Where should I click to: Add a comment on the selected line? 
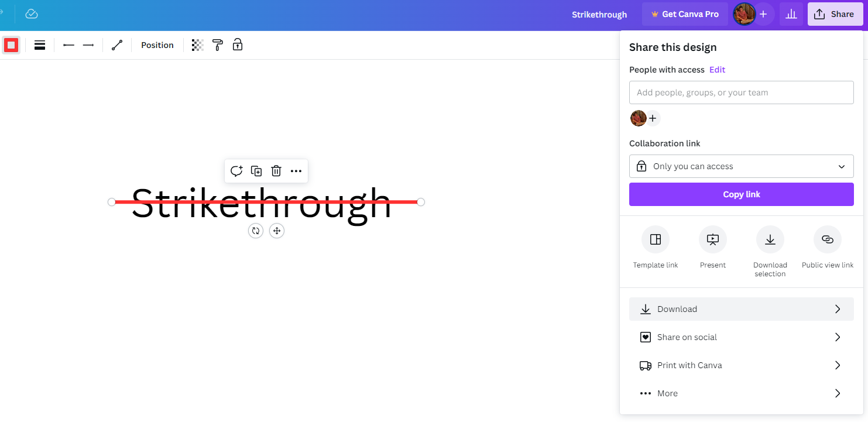point(236,171)
